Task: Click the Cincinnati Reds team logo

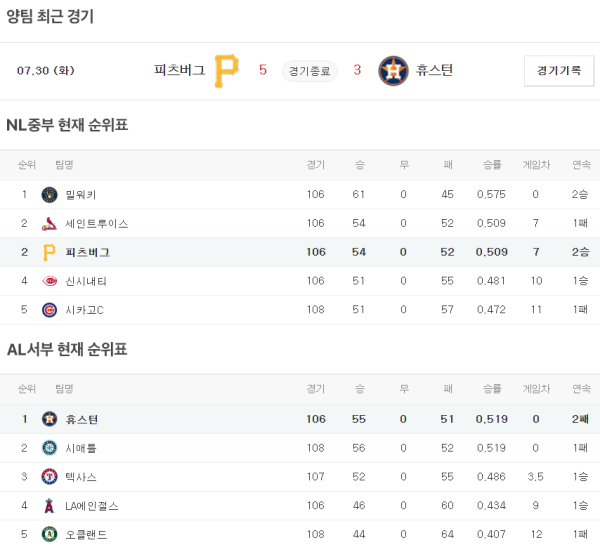Action: (x=50, y=281)
